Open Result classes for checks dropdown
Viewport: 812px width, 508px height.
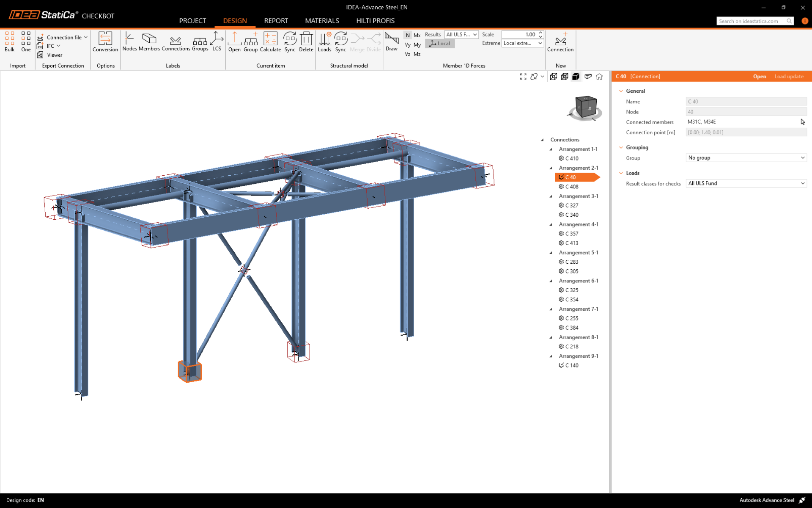[746, 183]
